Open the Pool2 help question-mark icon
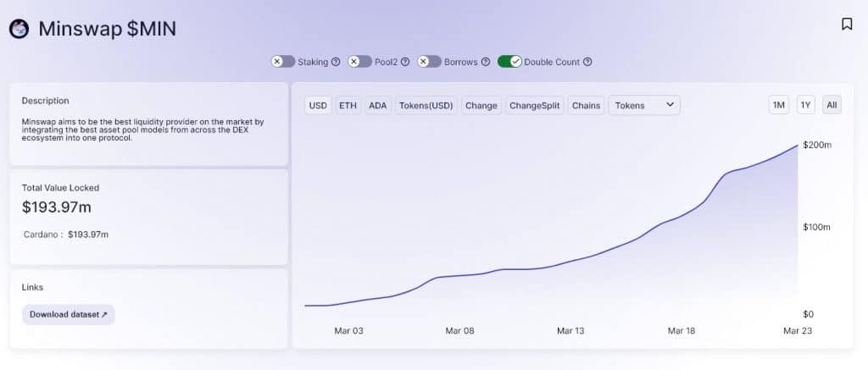Image resolution: width=868 pixels, height=370 pixels. pos(404,62)
